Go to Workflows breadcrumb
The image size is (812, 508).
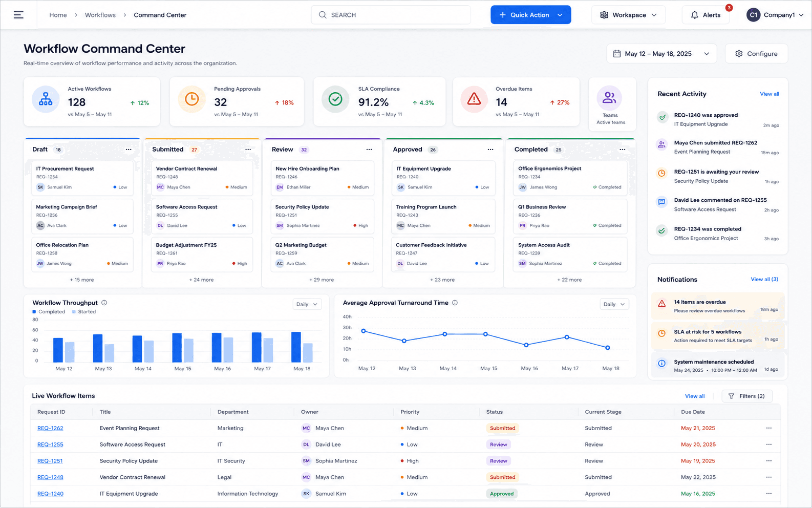pyautogui.click(x=100, y=15)
